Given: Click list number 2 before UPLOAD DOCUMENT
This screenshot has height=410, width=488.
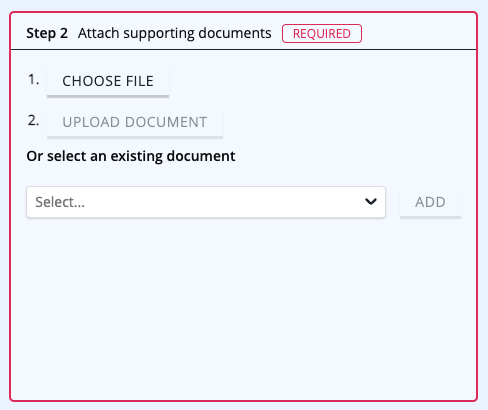Looking at the screenshot, I should tap(33, 121).
